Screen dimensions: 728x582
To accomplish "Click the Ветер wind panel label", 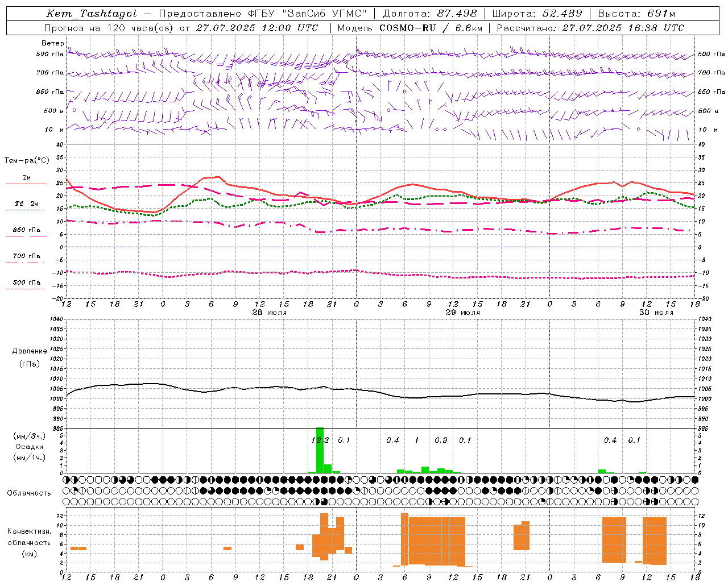I will click(x=53, y=43).
